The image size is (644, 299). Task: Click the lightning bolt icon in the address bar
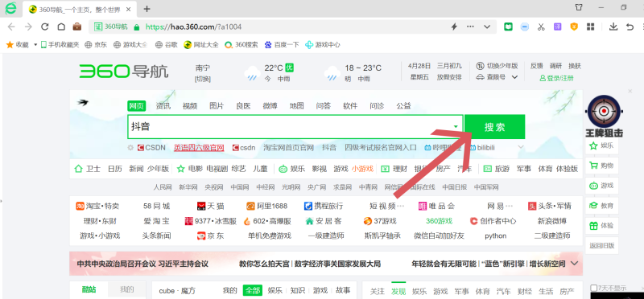454,27
